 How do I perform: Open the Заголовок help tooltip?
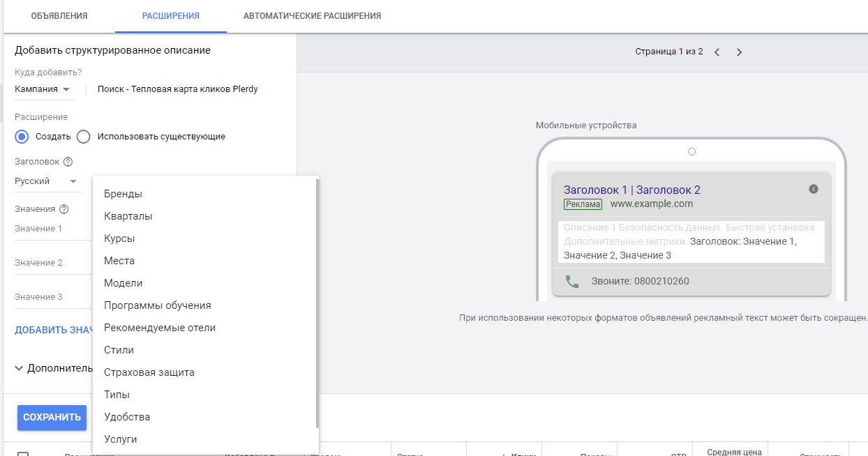coord(68,161)
